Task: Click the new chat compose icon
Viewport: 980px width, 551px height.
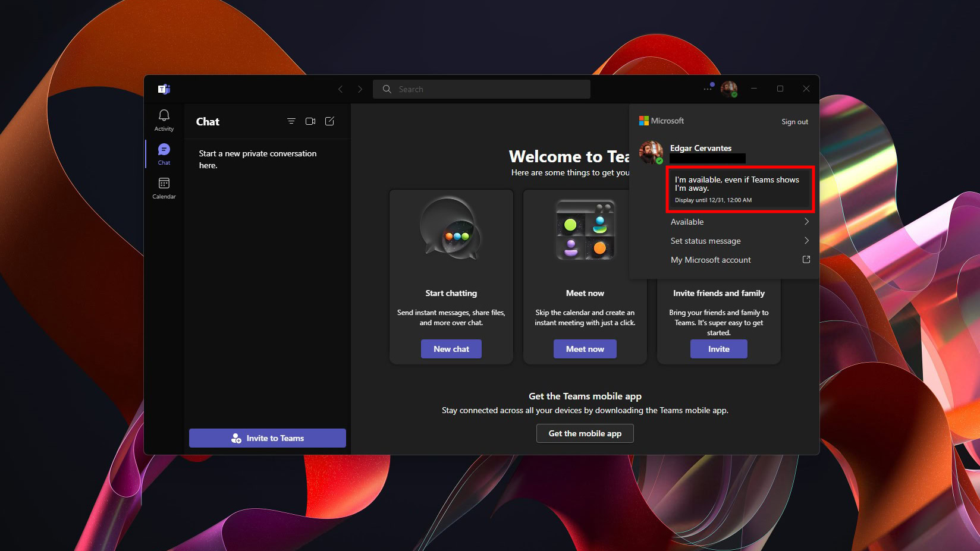Action: tap(329, 121)
